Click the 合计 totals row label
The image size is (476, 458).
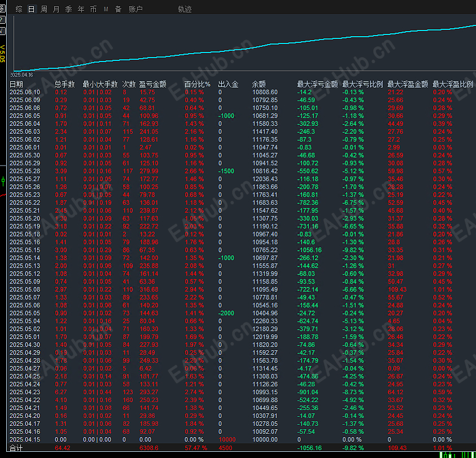tap(16, 448)
